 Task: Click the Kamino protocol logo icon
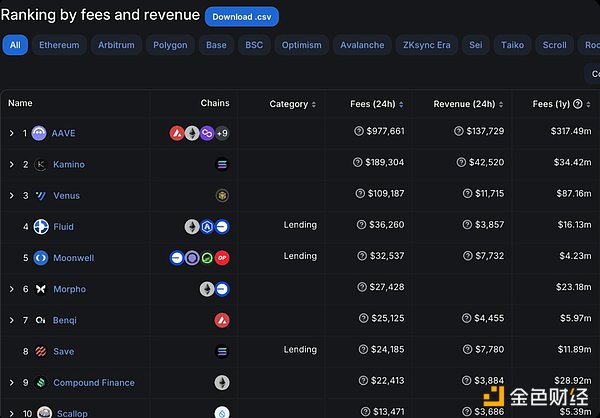(40, 164)
